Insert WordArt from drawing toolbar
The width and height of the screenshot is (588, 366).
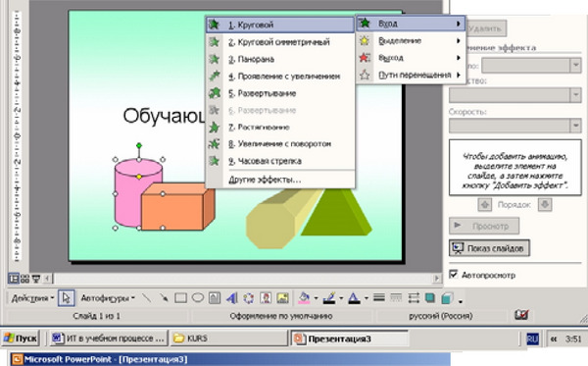(231, 298)
